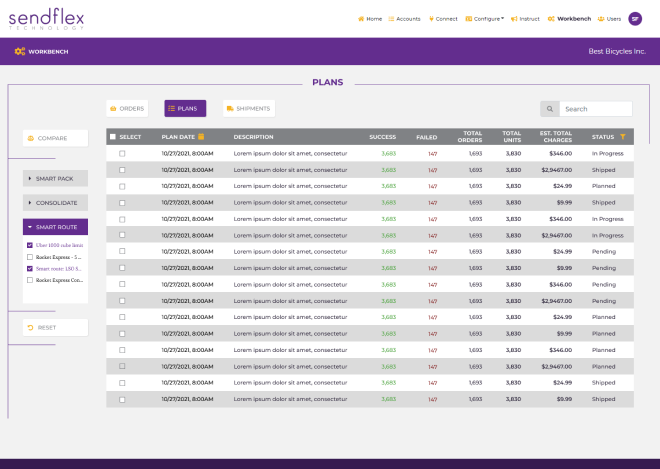Expand the Smart Pack section
The height and width of the screenshot is (469, 660).
point(55,178)
